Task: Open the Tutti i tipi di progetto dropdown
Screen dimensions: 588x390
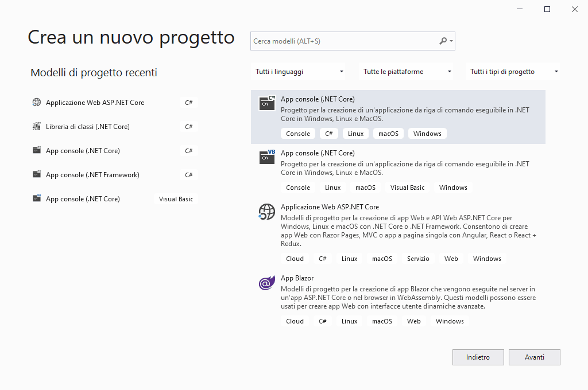Action: tap(513, 72)
